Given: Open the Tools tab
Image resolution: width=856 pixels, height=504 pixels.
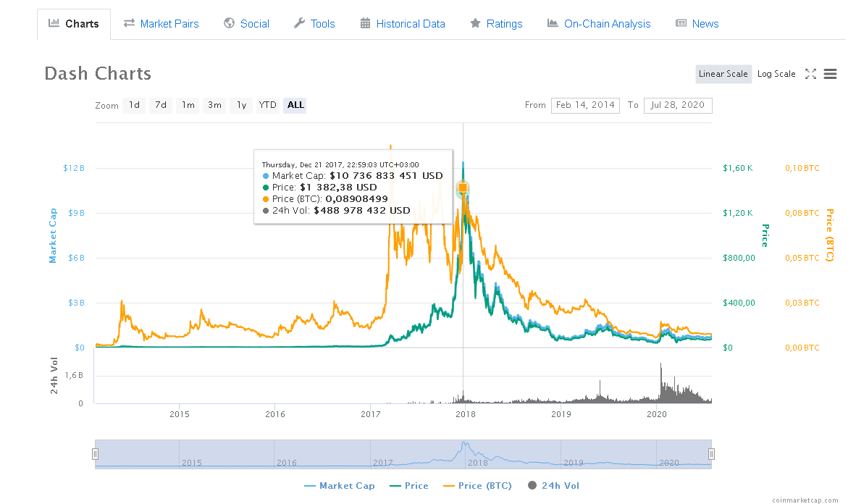Looking at the screenshot, I should [314, 24].
